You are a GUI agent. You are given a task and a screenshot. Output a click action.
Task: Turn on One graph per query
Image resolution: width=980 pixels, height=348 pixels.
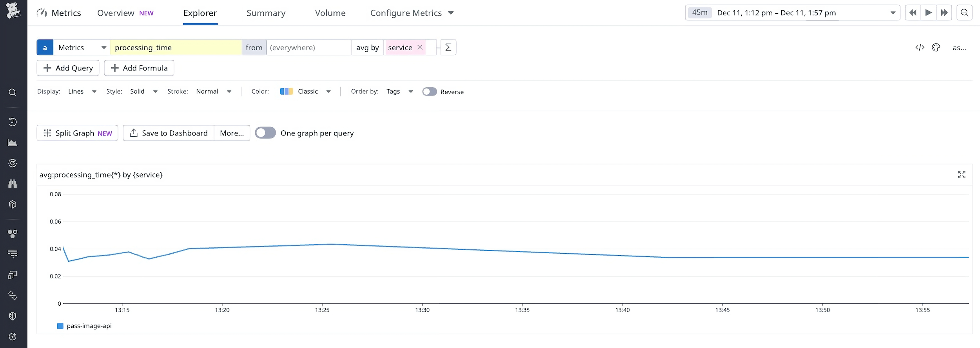(265, 133)
